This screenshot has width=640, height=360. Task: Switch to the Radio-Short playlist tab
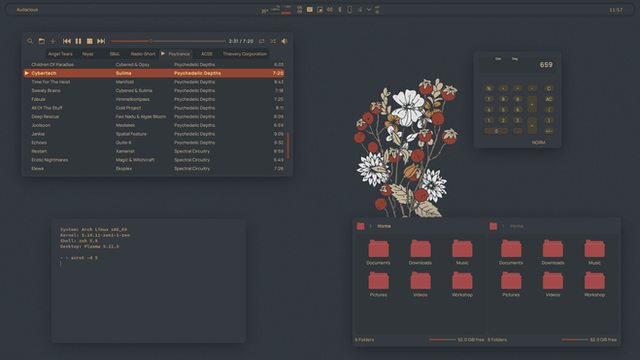tap(143, 54)
